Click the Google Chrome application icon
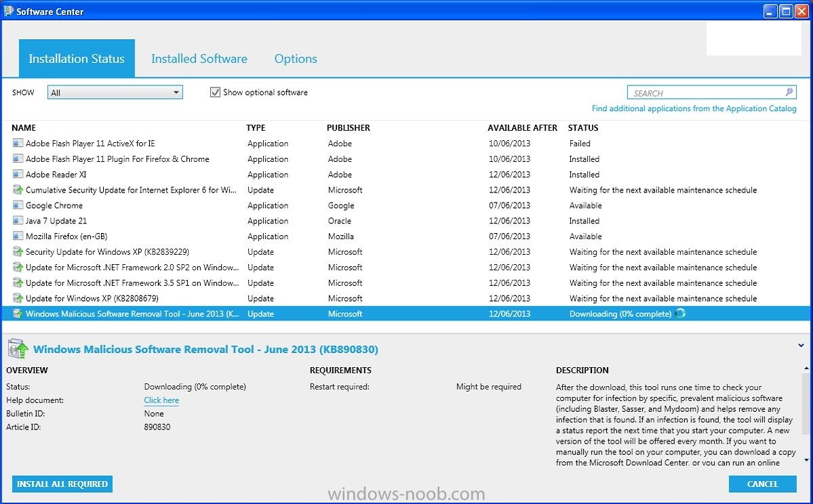Viewport: 813px width, 504px height. click(18, 205)
